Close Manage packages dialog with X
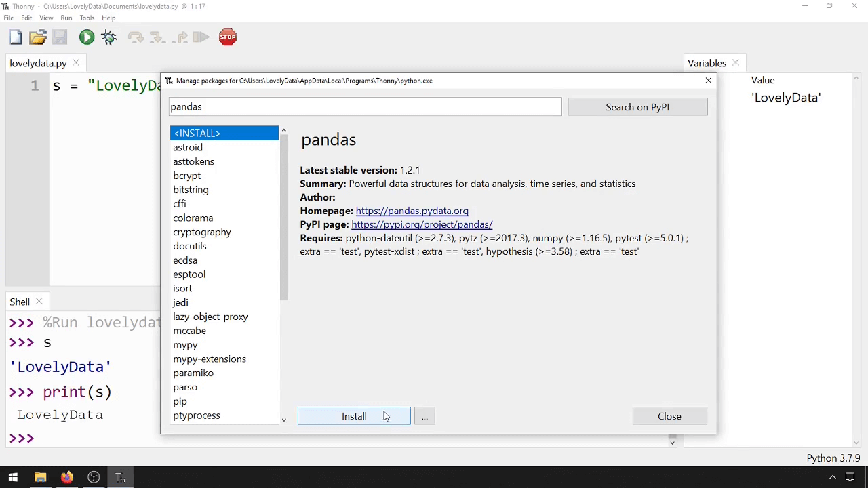868x488 pixels. pyautogui.click(x=708, y=81)
